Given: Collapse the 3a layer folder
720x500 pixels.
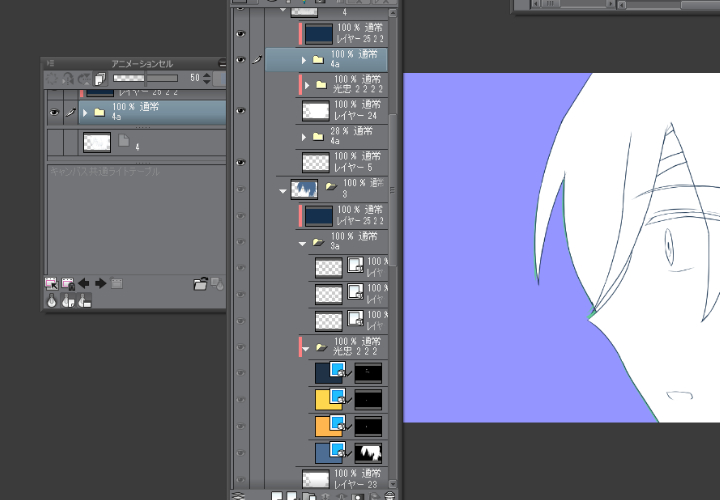Looking at the screenshot, I should [302, 243].
